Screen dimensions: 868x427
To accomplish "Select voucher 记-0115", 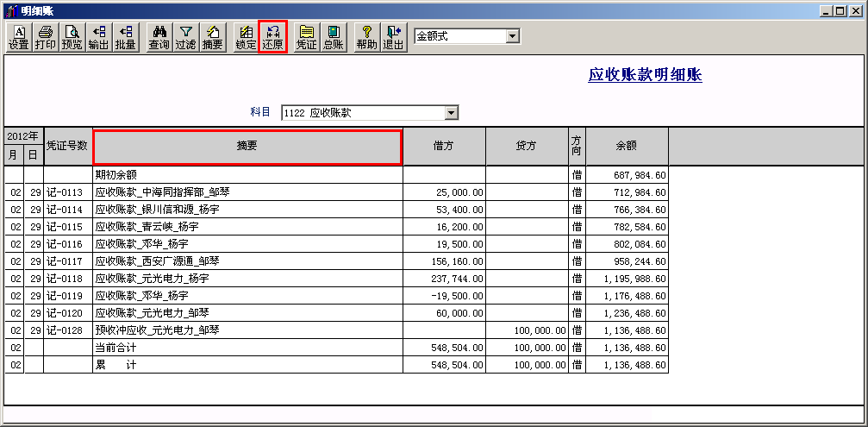I will tap(65, 227).
